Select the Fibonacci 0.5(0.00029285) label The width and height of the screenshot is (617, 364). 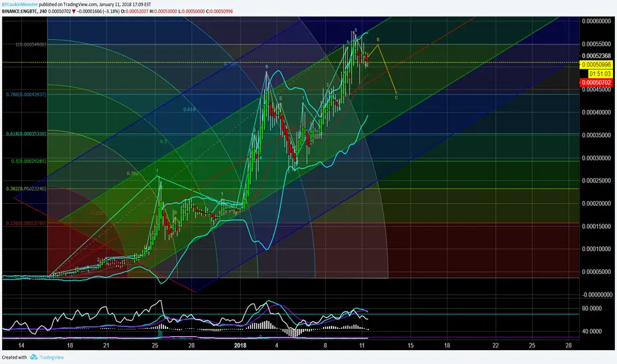[x=28, y=161]
